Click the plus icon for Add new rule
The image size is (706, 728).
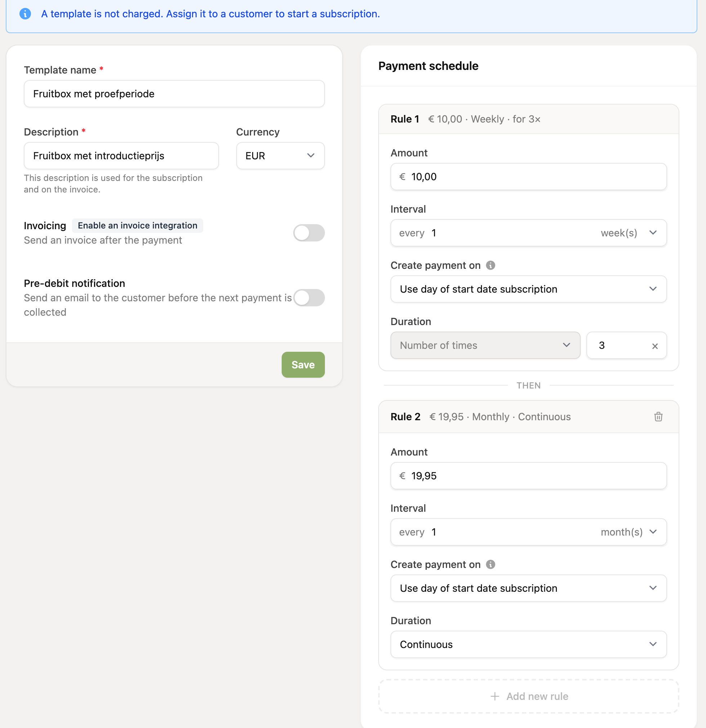pos(495,696)
